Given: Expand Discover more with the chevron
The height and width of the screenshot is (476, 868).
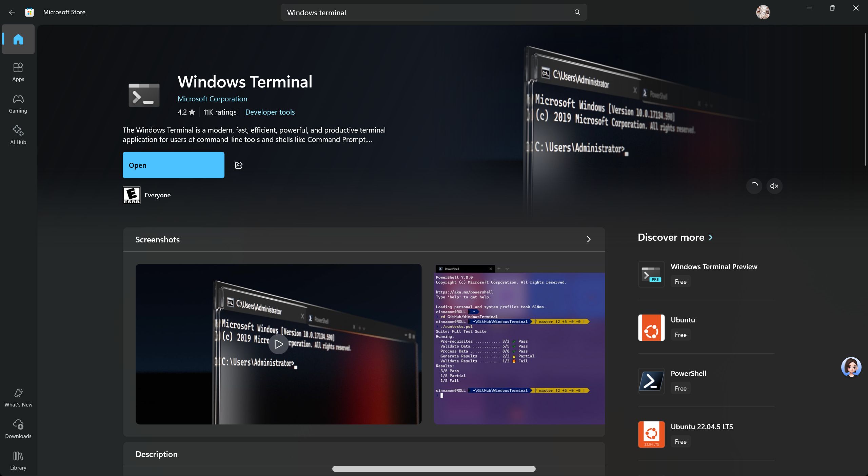Looking at the screenshot, I should [x=711, y=237].
